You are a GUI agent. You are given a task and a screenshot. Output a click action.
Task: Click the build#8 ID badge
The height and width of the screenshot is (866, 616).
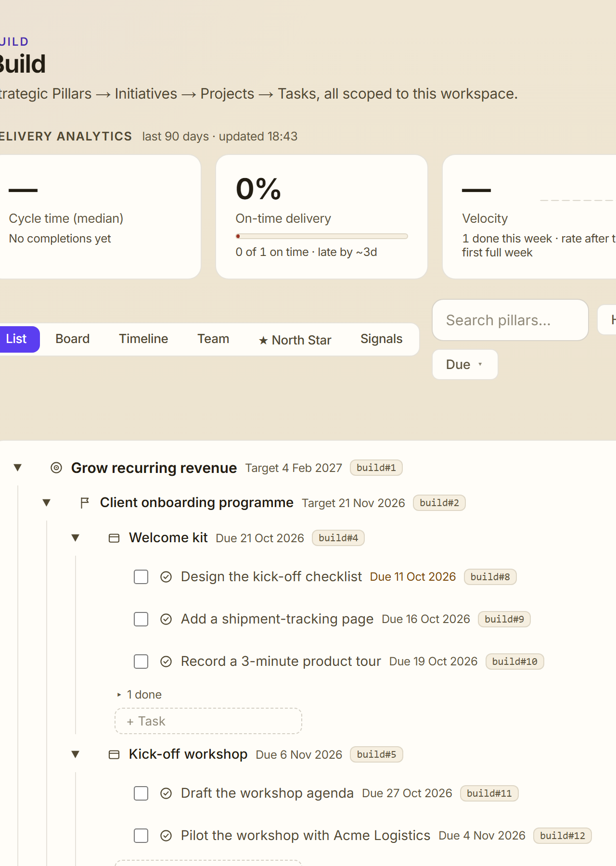490,577
